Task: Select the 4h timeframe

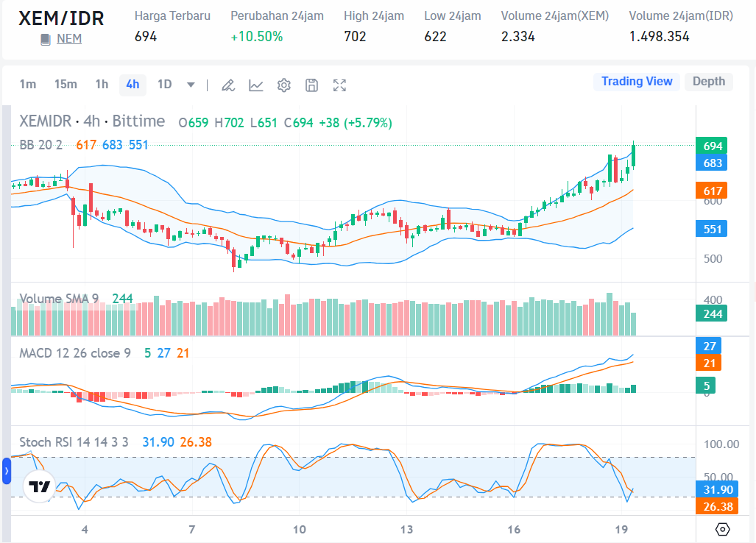Action: point(133,85)
